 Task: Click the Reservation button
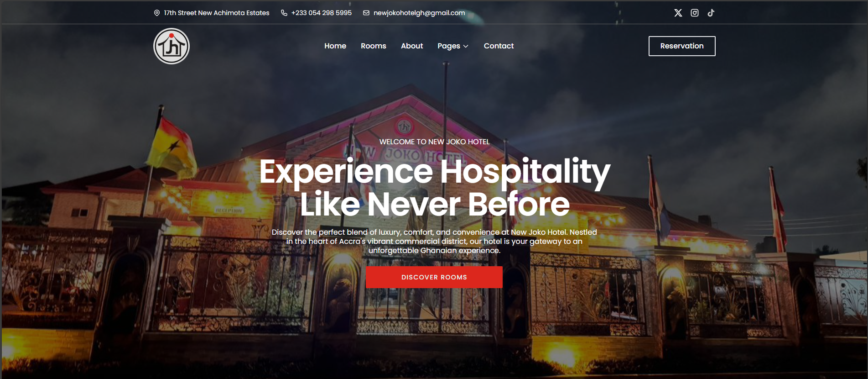tap(682, 46)
